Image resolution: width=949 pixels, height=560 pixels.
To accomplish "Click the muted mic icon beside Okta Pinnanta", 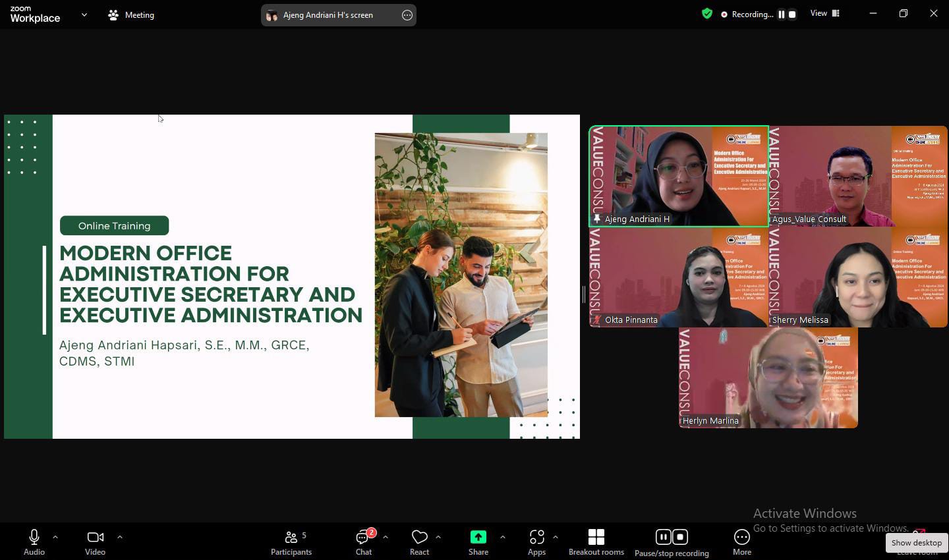I will coord(597,320).
